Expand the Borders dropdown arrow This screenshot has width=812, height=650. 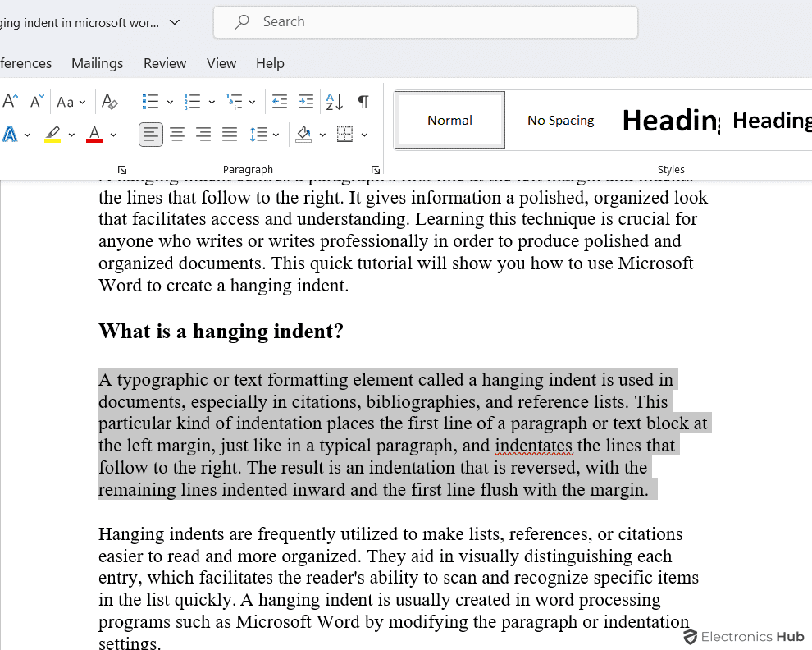[x=364, y=134]
